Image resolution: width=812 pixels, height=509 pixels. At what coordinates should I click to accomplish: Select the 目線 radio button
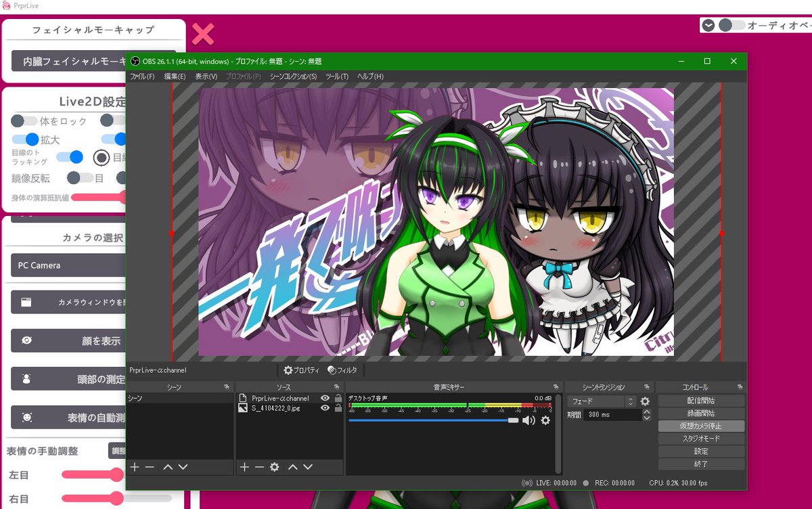(101, 158)
